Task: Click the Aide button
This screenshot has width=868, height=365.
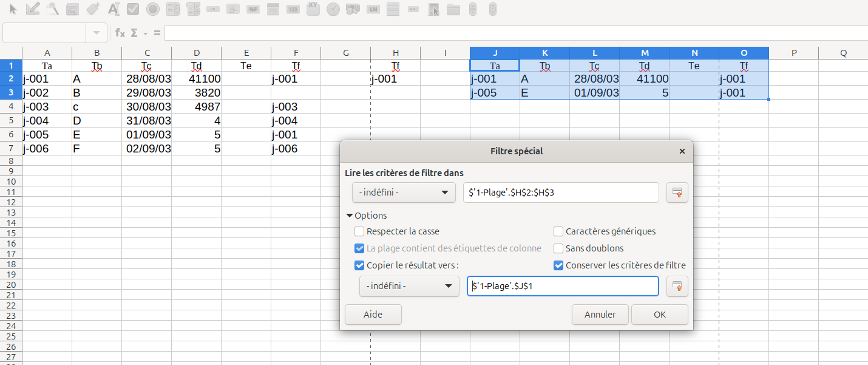Action: 373,315
